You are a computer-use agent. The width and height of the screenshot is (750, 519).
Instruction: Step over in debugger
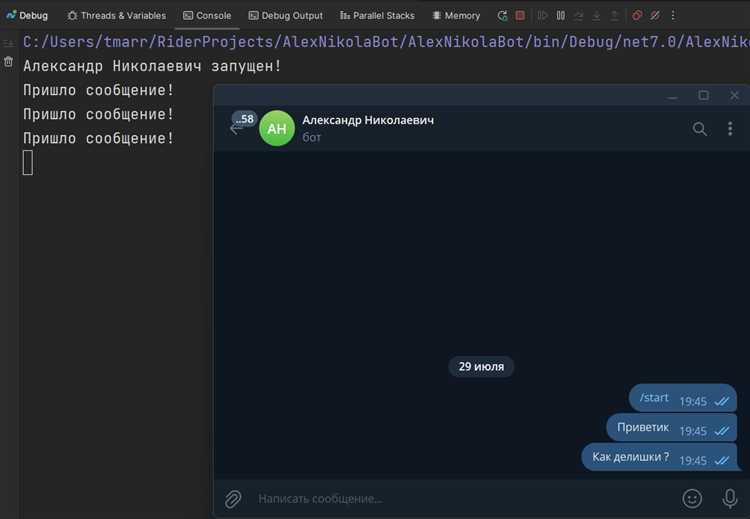click(x=579, y=15)
